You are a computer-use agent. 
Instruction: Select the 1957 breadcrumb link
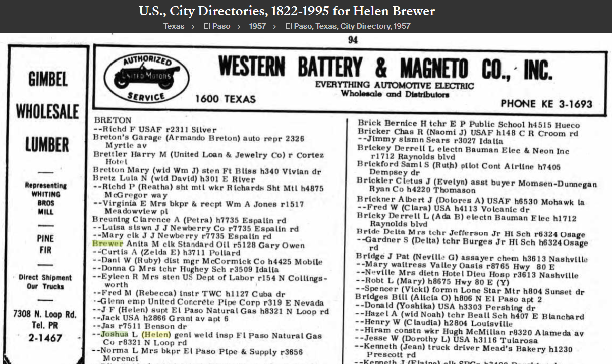pos(257,26)
